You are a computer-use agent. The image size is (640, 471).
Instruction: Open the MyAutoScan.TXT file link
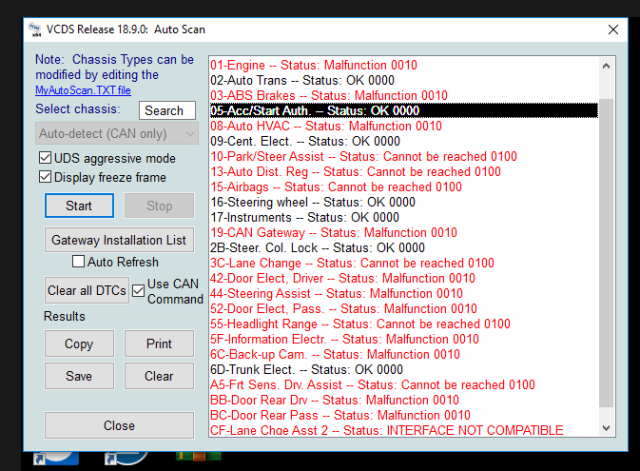83,90
